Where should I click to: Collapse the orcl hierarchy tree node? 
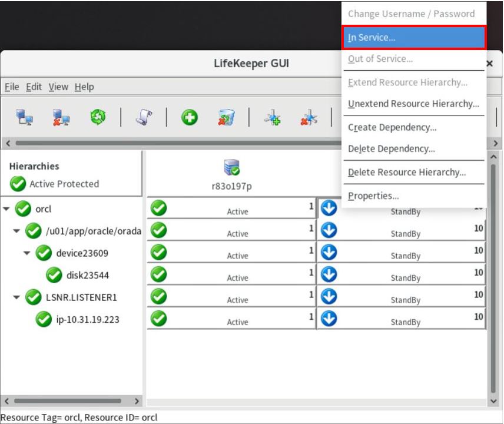6,209
